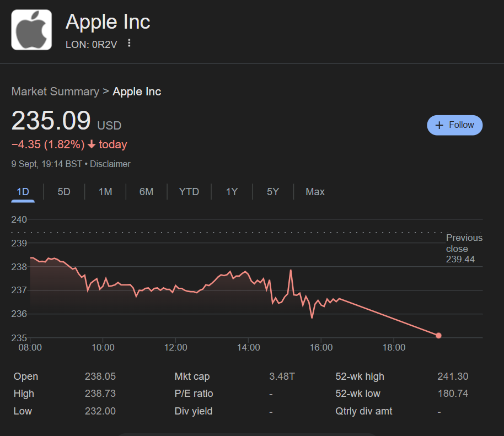Click the chart's latest price endpoint dot
Viewport: 504px width, 436px height.
[438, 335]
